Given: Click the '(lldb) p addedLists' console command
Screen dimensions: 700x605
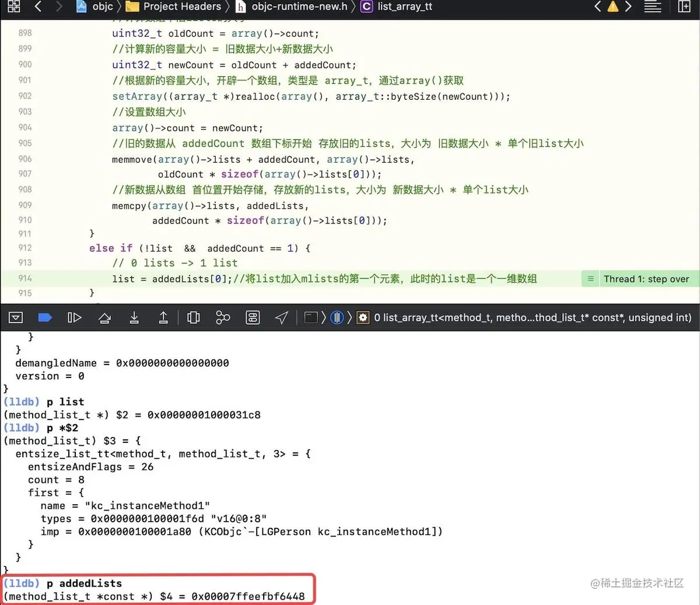Looking at the screenshot, I should click(x=63, y=583).
